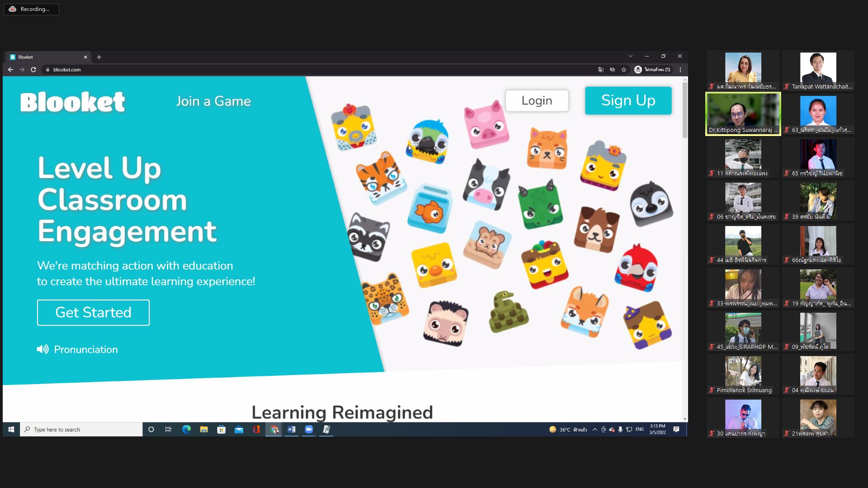Click the pink pig blook
This screenshot has width=868, height=488.
(x=486, y=125)
